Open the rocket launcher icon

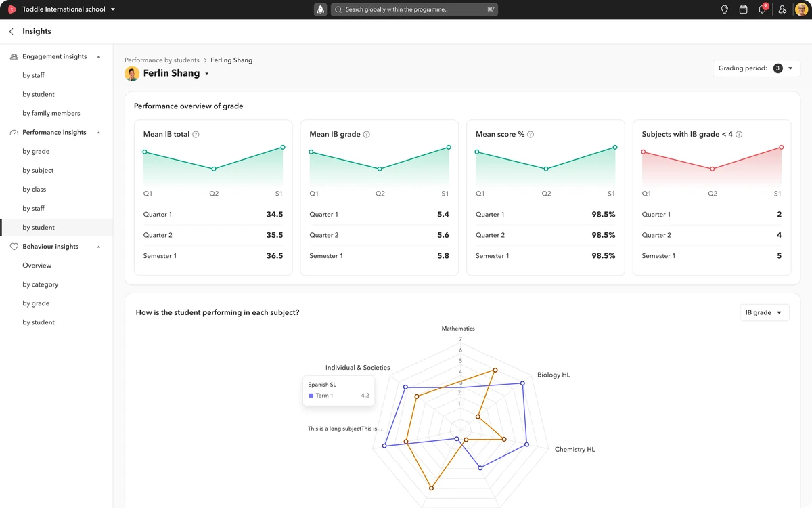click(x=321, y=9)
